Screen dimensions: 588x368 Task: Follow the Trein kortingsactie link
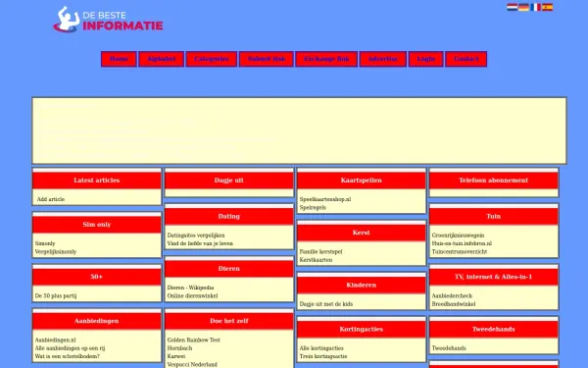(323, 356)
